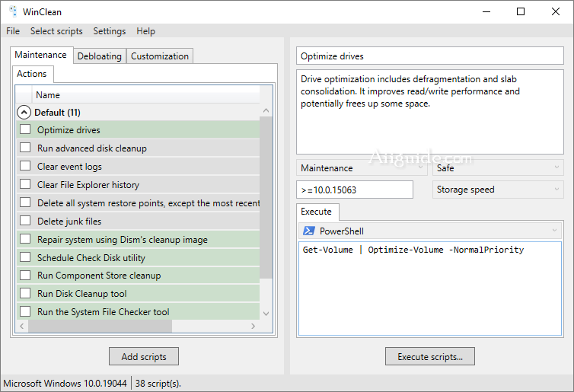Screen dimensions: 574x392
Task: Select the Optimize drives row text
Action: coord(69,130)
